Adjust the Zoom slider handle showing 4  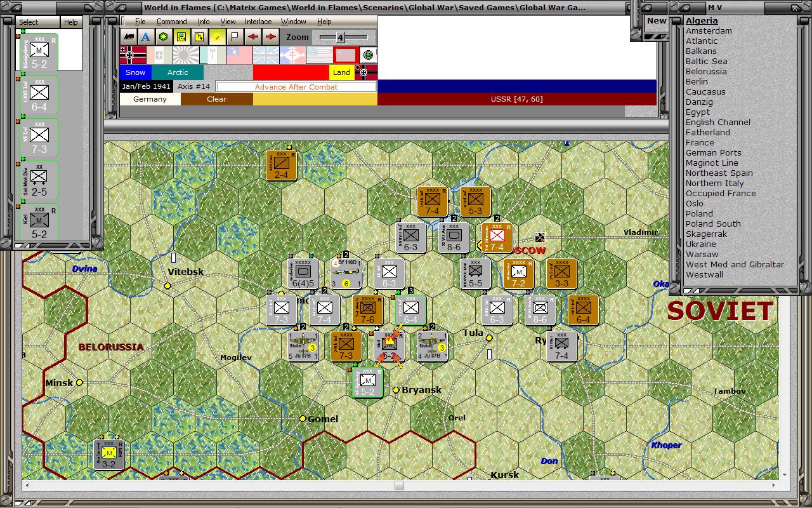[339, 37]
